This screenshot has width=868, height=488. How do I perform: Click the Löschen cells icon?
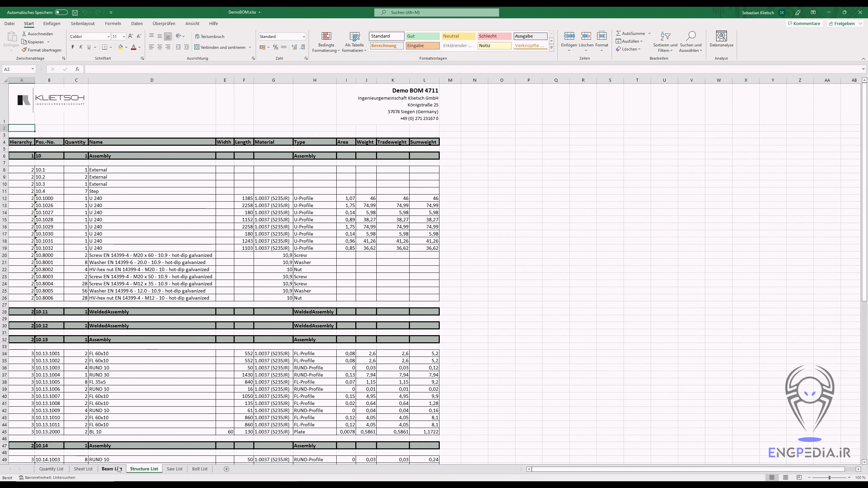(x=586, y=36)
